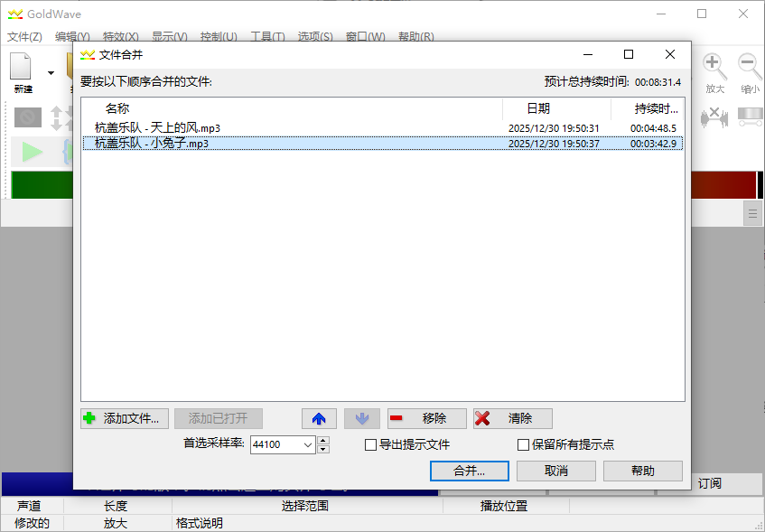
Task: Enable the 导出提示文件 checkbox
Action: pyautogui.click(x=370, y=444)
